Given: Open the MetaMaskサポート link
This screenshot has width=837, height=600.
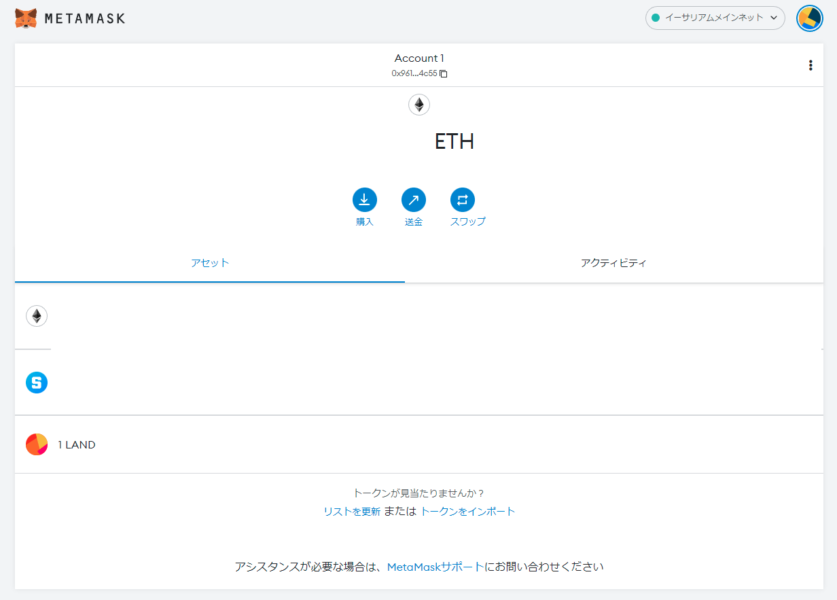Looking at the screenshot, I should click(435, 567).
